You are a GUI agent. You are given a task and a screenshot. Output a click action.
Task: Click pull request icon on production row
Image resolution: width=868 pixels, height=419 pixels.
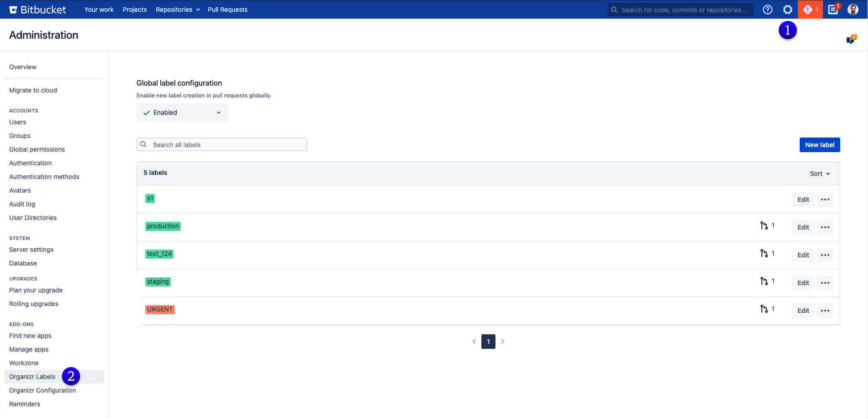(x=764, y=226)
